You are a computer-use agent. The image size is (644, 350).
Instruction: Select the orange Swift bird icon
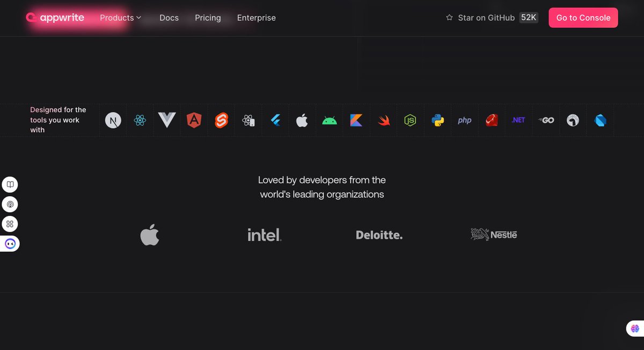384,121
